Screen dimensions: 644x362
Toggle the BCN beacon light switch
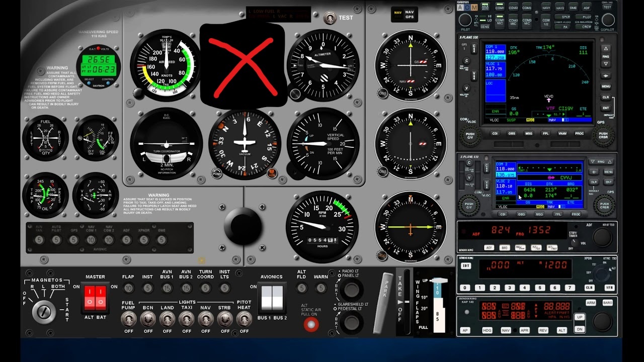tap(148, 318)
